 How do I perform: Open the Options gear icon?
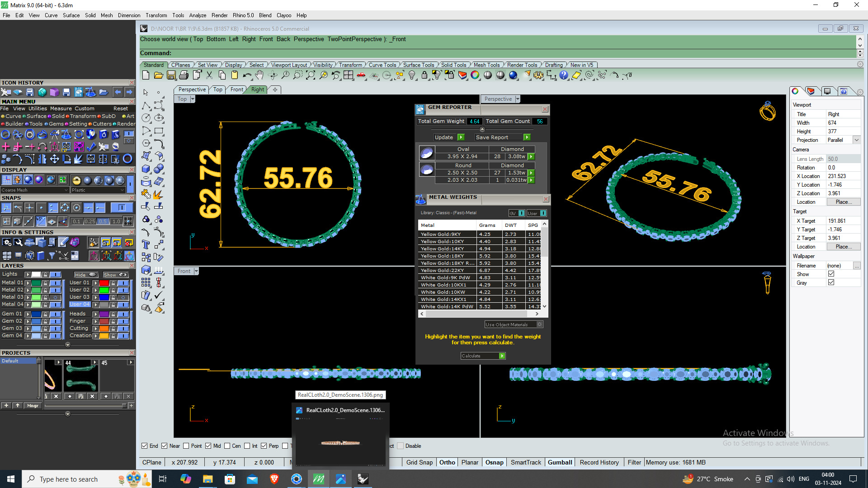(538, 75)
